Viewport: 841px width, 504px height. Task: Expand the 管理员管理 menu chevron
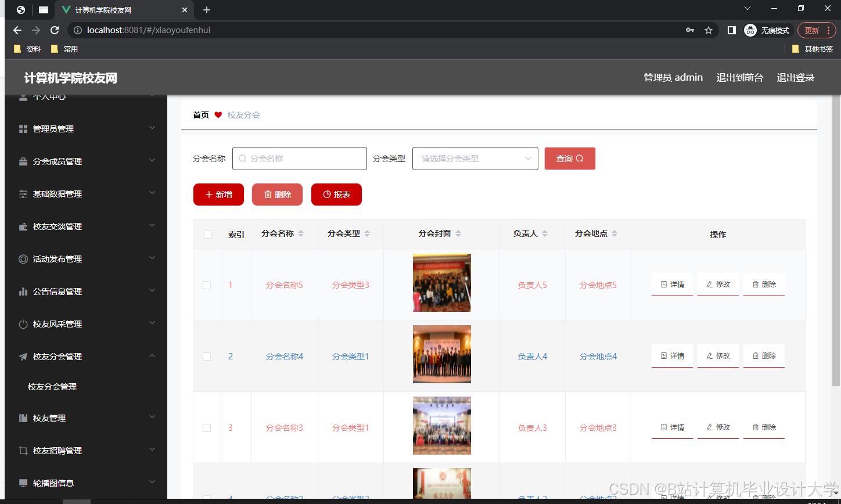pos(152,128)
